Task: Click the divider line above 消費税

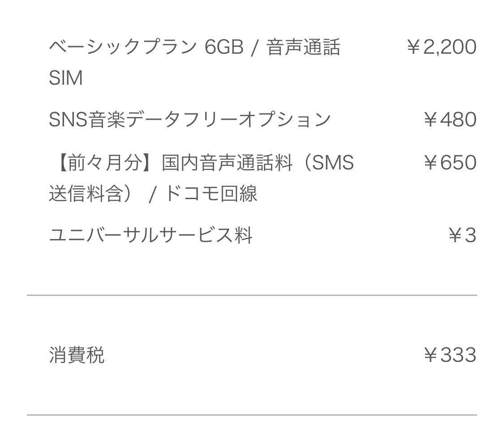Action: 252,295
